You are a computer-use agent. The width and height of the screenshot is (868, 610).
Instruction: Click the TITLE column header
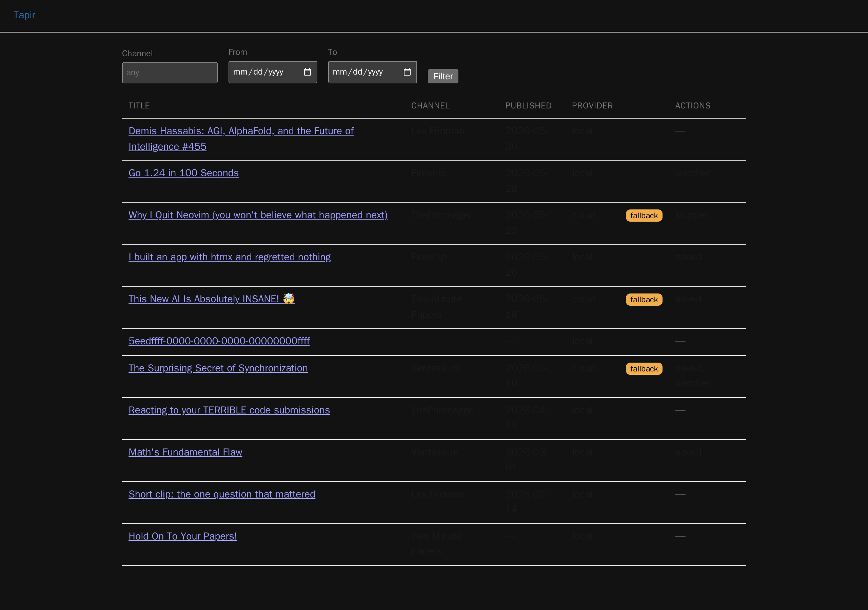tap(139, 106)
